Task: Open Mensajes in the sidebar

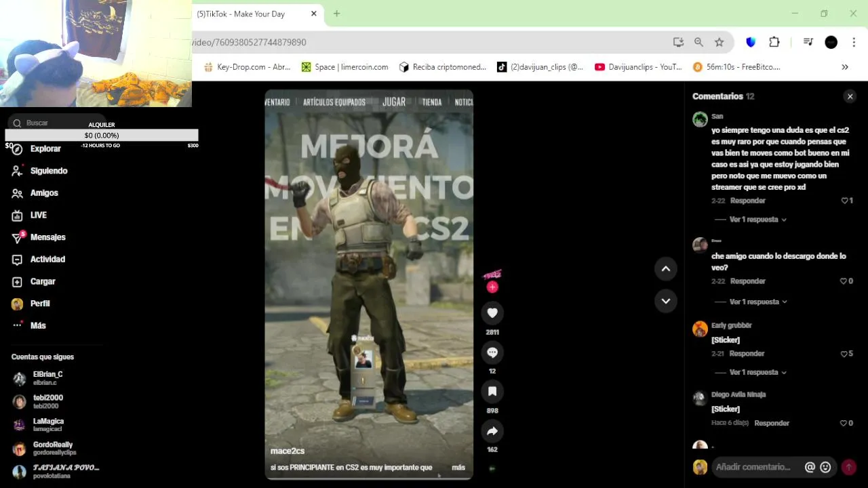Action: (x=39, y=237)
